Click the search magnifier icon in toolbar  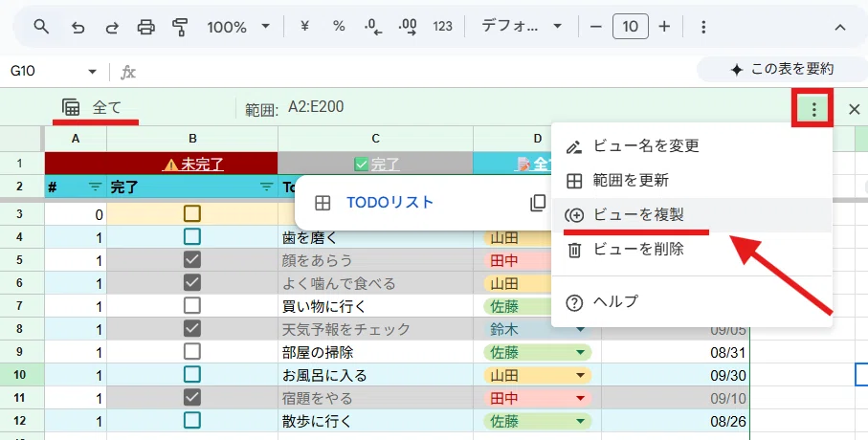pyautogui.click(x=41, y=26)
